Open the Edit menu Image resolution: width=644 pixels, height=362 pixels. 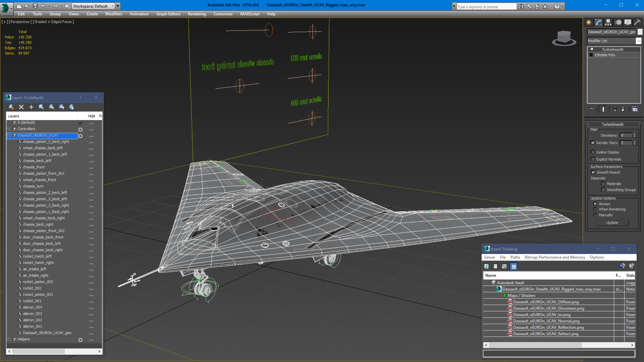pos(21,14)
